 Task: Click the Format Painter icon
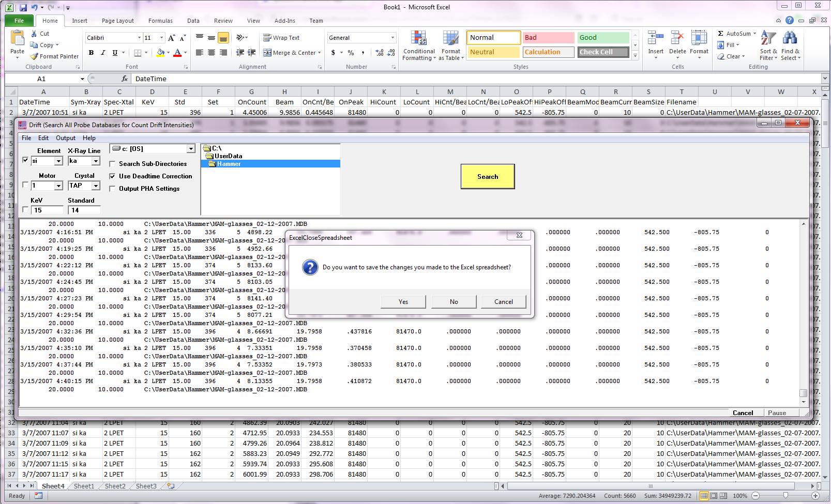pyautogui.click(x=35, y=56)
